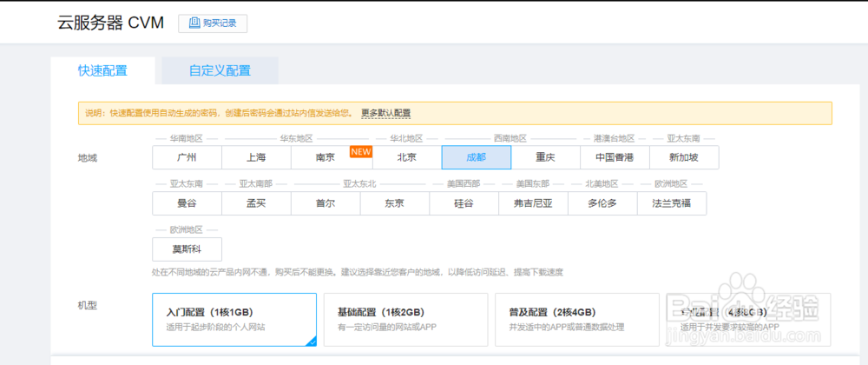
Task: Switch to the 快速配置 tab
Action: click(x=102, y=71)
